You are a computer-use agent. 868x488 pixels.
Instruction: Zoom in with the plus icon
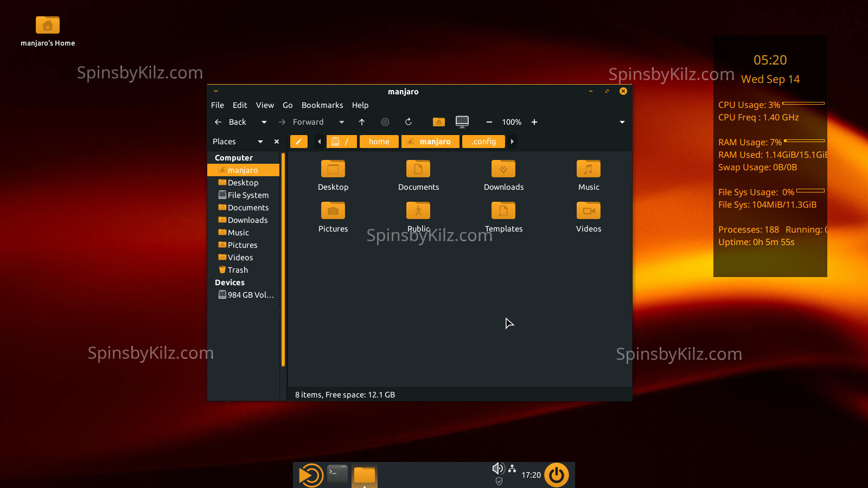point(534,122)
